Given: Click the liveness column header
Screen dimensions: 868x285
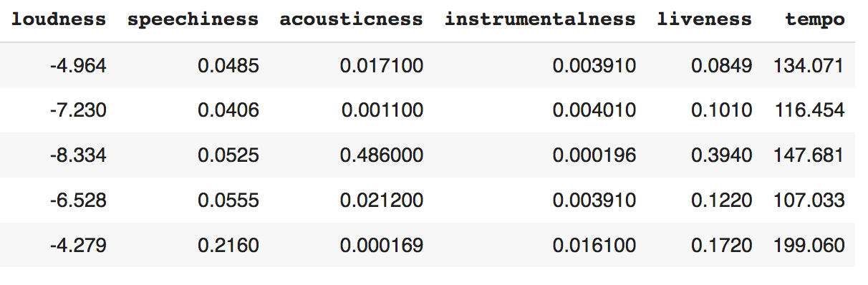Looking at the screenshot, I should click(705, 19).
